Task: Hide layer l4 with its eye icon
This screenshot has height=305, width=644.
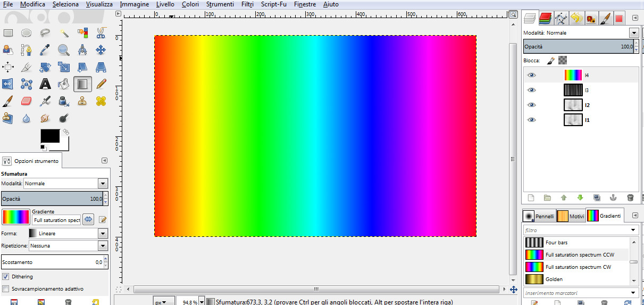Action: point(531,75)
